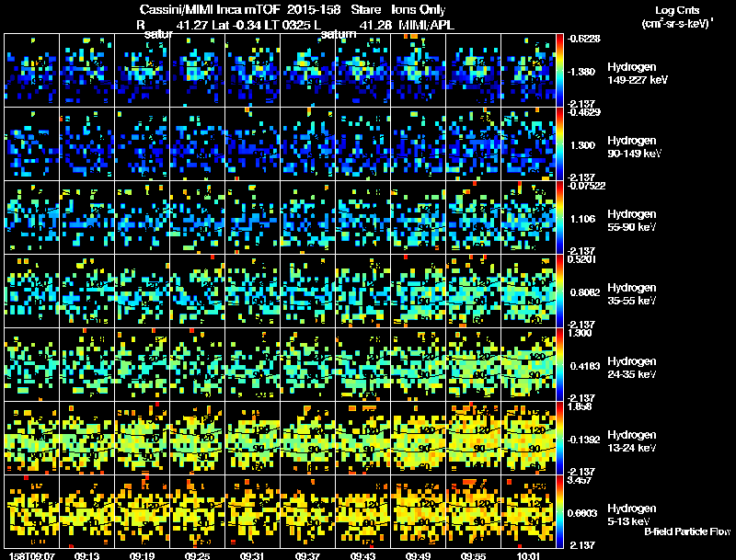Open the 13-24 keV panel at 09:55
736x560 pixels.
coord(473,439)
